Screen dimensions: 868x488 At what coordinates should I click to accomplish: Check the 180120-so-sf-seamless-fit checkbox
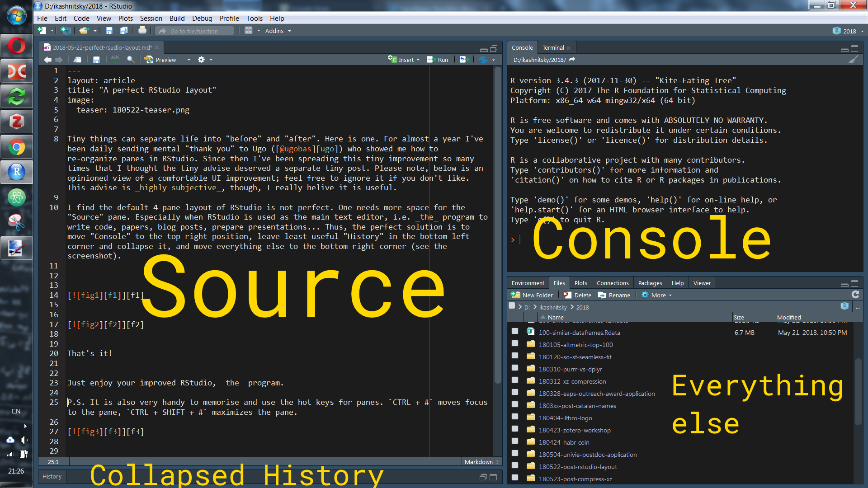515,356
